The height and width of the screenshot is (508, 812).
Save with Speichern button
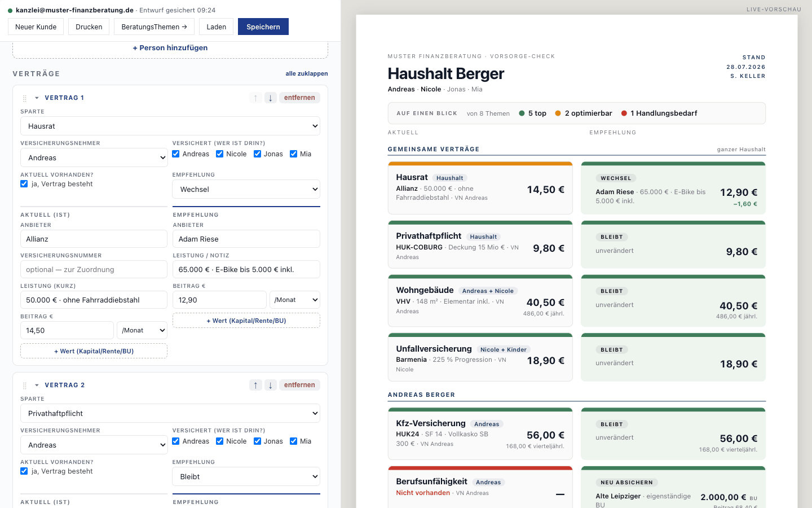(x=263, y=27)
